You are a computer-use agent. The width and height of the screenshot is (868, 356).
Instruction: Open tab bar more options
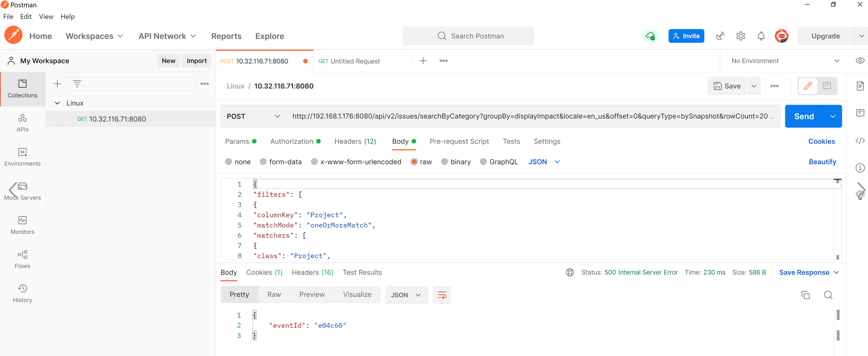444,61
